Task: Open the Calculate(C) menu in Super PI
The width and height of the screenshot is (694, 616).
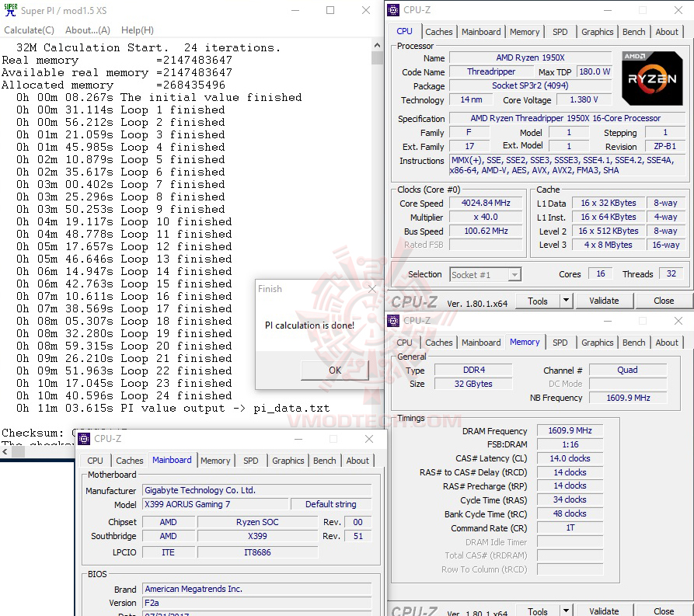Action: [30, 30]
